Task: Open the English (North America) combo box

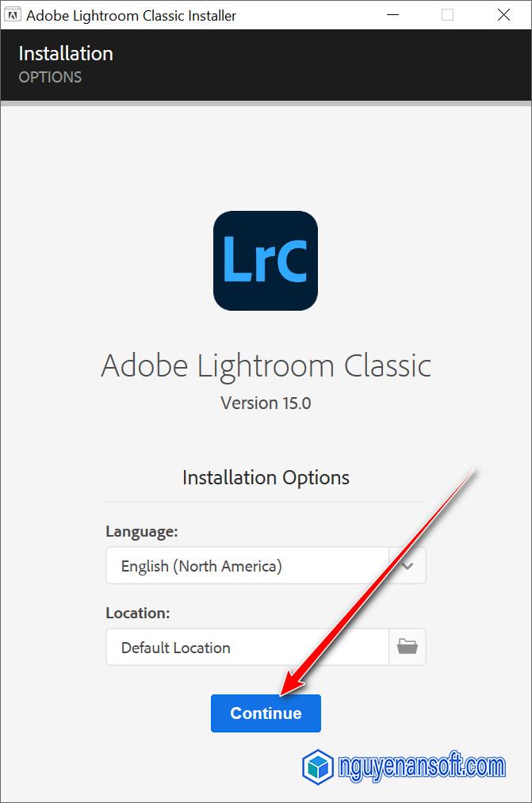Action: [x=266, y=565]
